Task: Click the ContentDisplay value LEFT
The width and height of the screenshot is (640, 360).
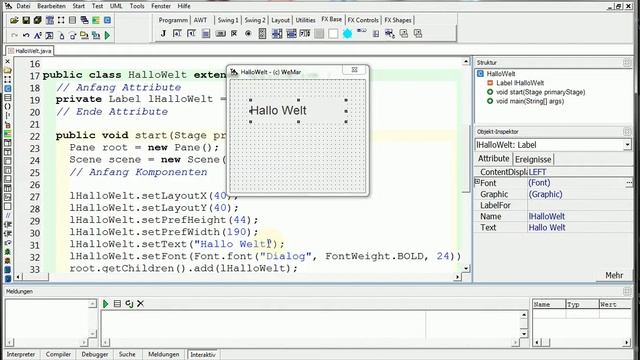Action: (x=537, y=172)
